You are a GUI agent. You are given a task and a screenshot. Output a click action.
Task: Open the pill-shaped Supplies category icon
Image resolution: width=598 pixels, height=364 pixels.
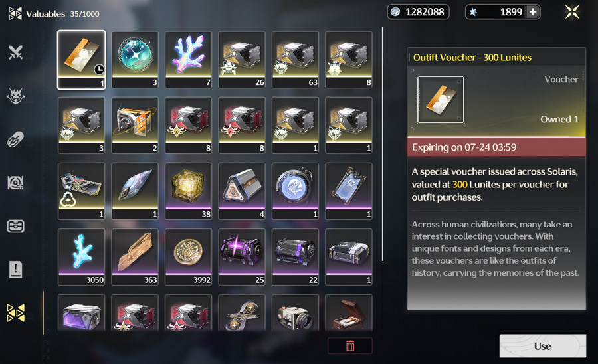pyautogui.click(x=16, y=139)
